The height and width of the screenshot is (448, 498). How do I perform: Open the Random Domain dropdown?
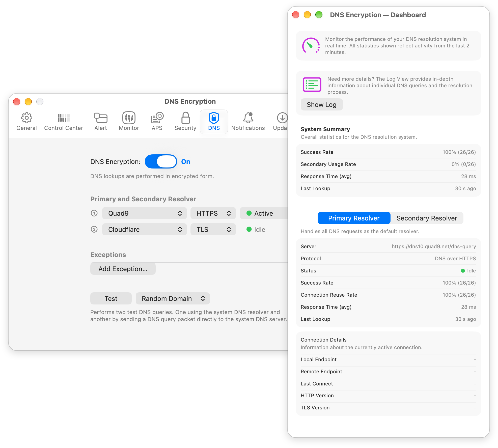click(173, 299)
